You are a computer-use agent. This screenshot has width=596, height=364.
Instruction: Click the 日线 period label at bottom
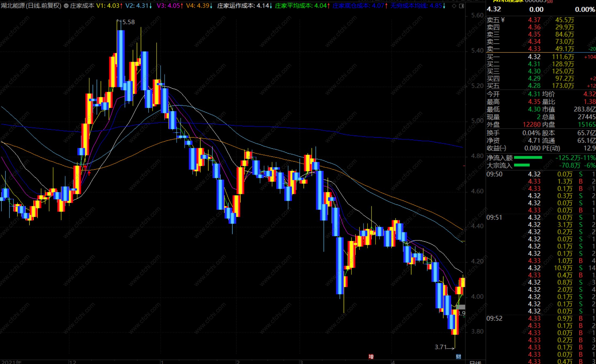475,362
